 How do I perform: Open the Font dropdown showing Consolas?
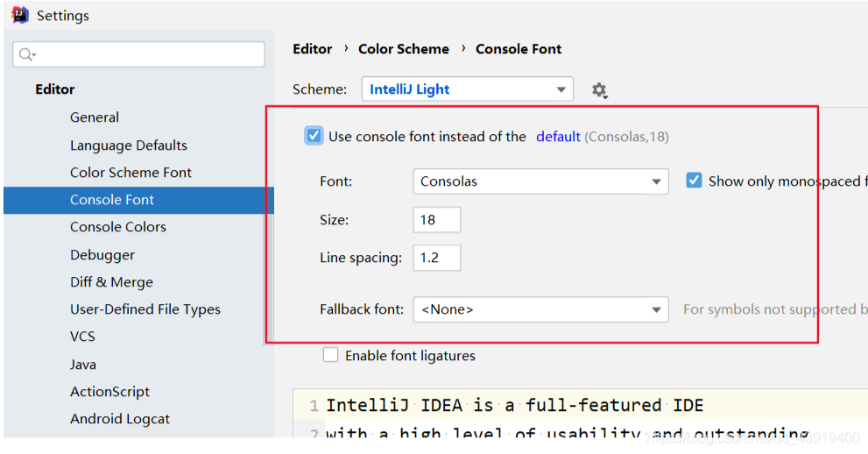coord(540,181)
